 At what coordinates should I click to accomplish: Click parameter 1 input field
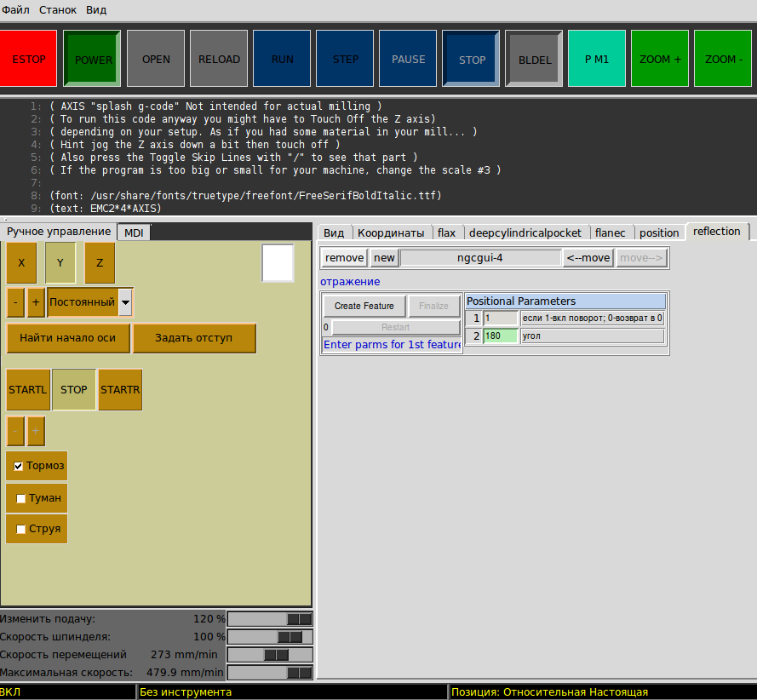tap(500, 318)
